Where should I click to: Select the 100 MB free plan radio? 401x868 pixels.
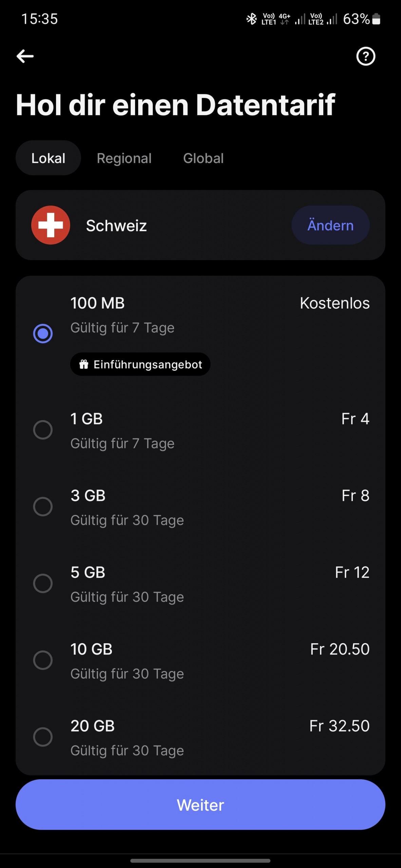click(x=43, y=334)
